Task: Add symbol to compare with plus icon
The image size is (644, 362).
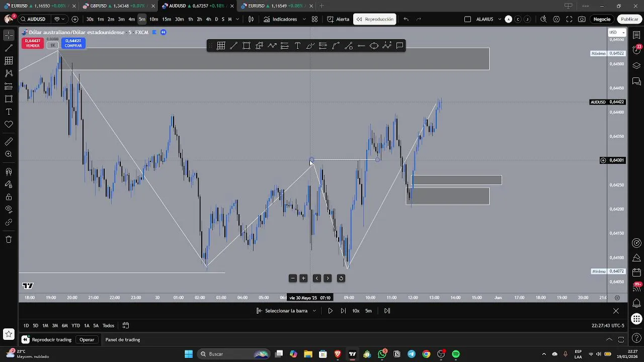Action: pyautogui.click(x=75, y=19)
